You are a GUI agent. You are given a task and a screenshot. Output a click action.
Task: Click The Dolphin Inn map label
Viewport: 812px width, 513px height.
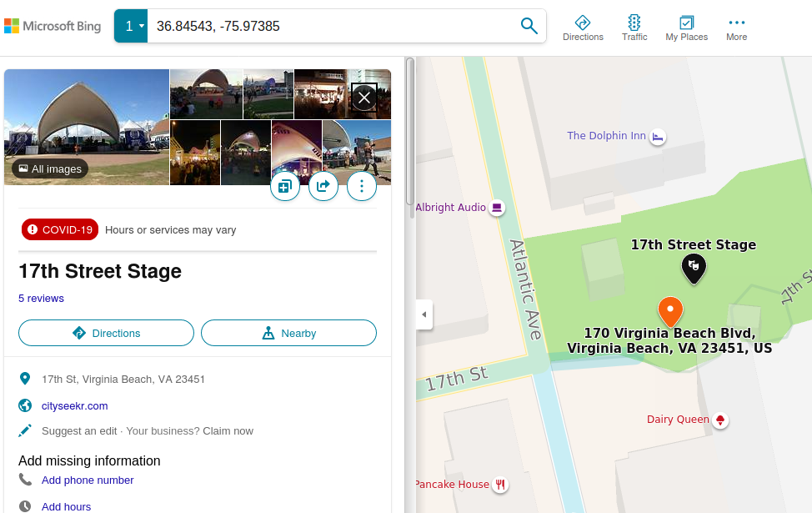[606, 136]
